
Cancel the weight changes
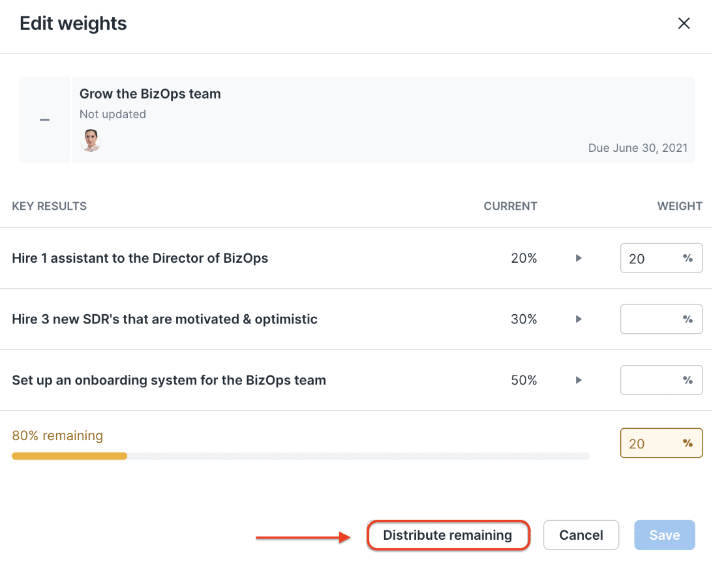click(x=581, y=535)
